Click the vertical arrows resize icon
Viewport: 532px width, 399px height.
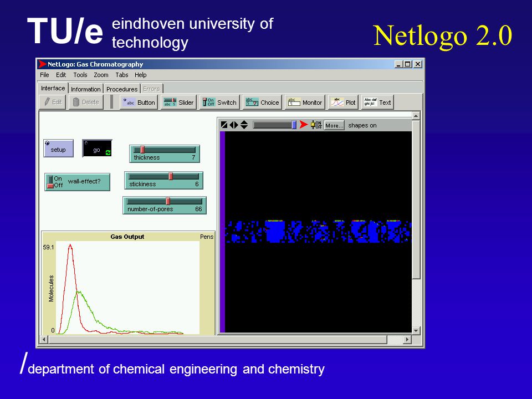(244, 125)
